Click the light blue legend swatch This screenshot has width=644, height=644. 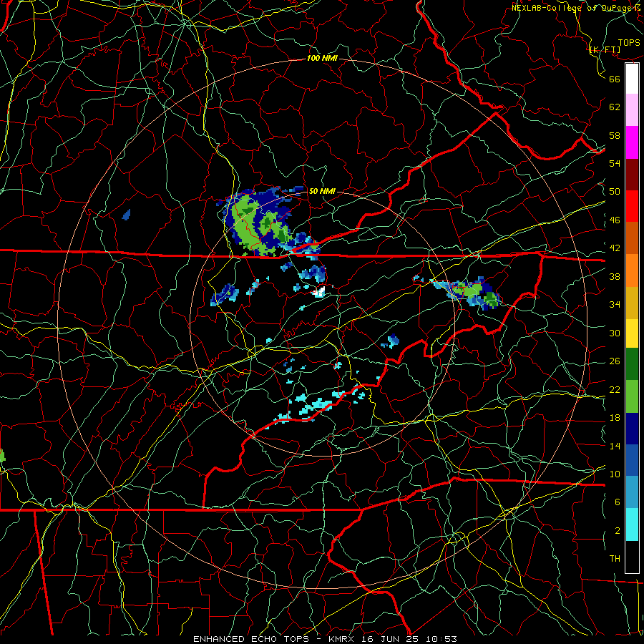click(632, 492)
